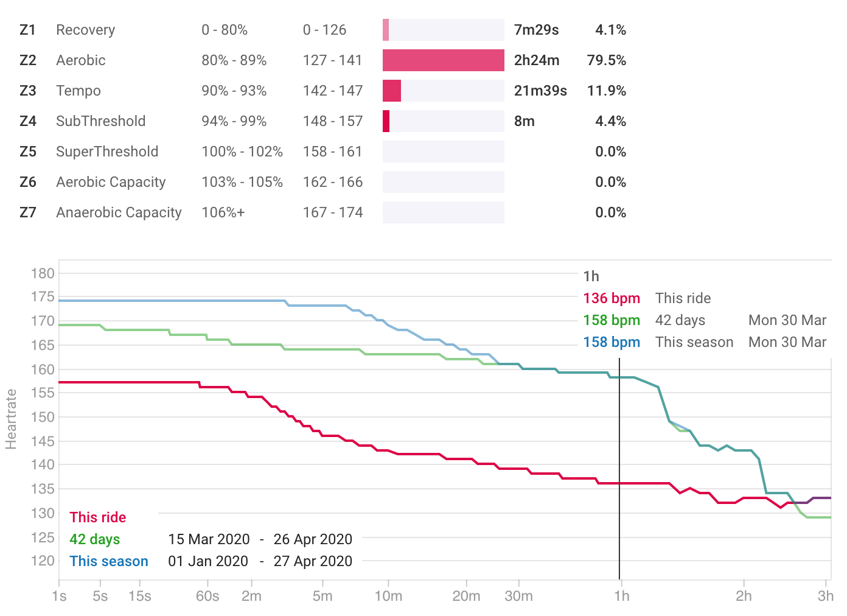Click the 2h tick on time axis

coord(744,596)
